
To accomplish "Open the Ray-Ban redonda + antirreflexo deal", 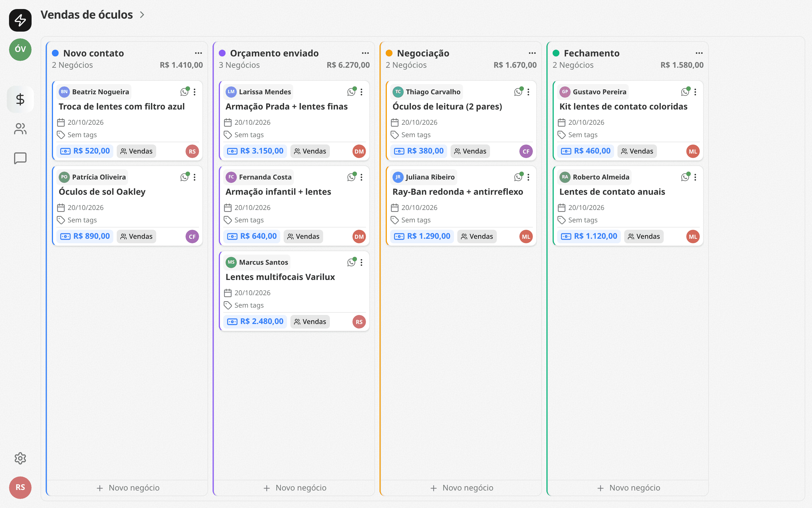I will 458,192.
